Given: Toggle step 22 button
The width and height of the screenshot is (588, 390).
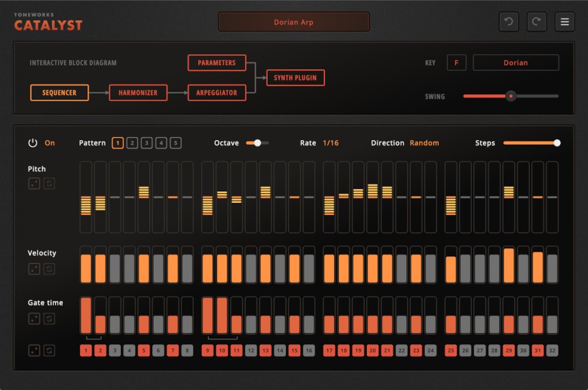Looking at the screenshot, I should click(x=402, y=351).
